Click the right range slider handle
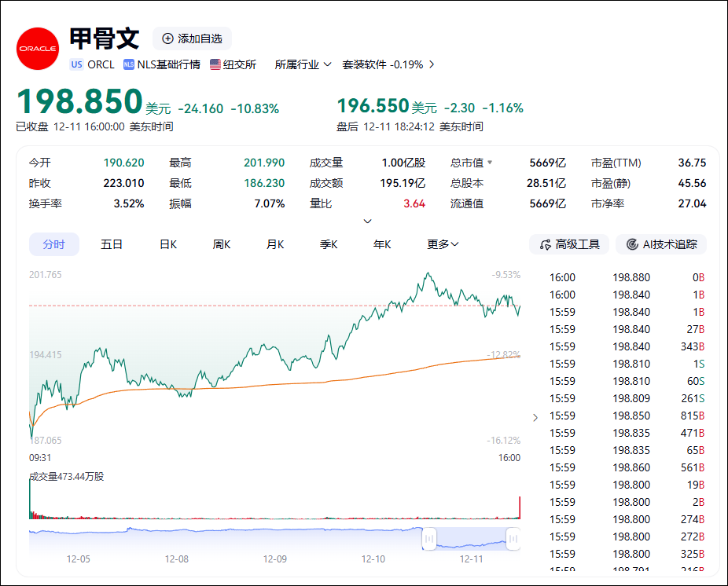 pos(513,539)
